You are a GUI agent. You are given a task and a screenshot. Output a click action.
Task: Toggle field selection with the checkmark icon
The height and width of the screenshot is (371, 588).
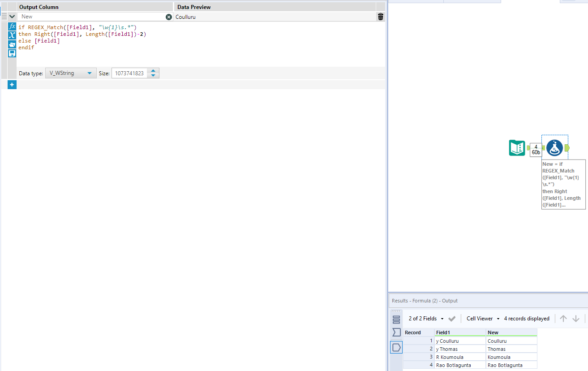pyautogui.click(x=452, y=318)
